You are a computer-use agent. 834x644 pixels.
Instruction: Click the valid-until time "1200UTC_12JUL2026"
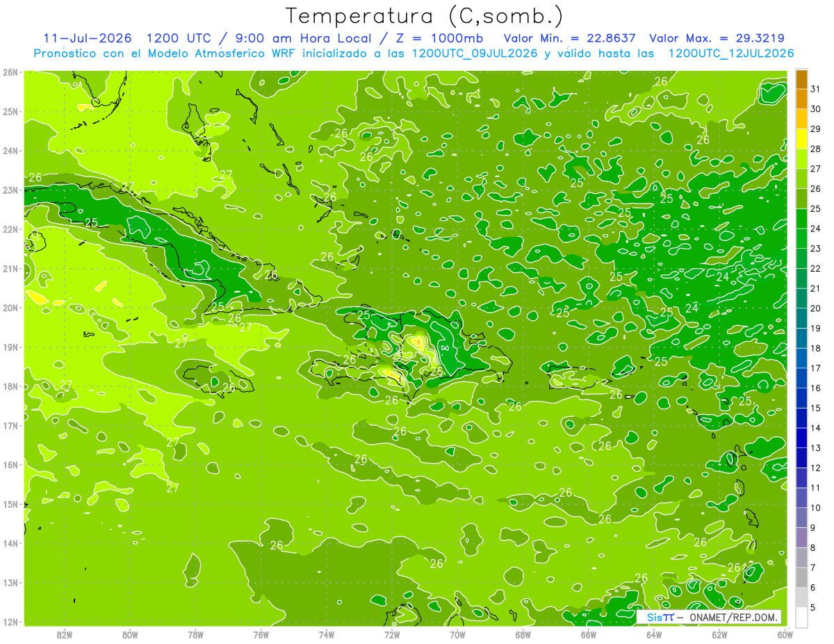[x=731, y=53]
